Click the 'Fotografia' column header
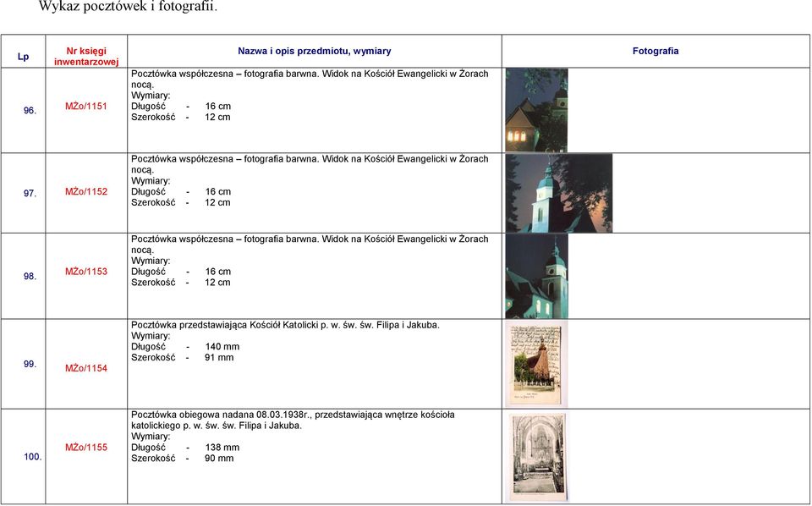 coord(655,51)
